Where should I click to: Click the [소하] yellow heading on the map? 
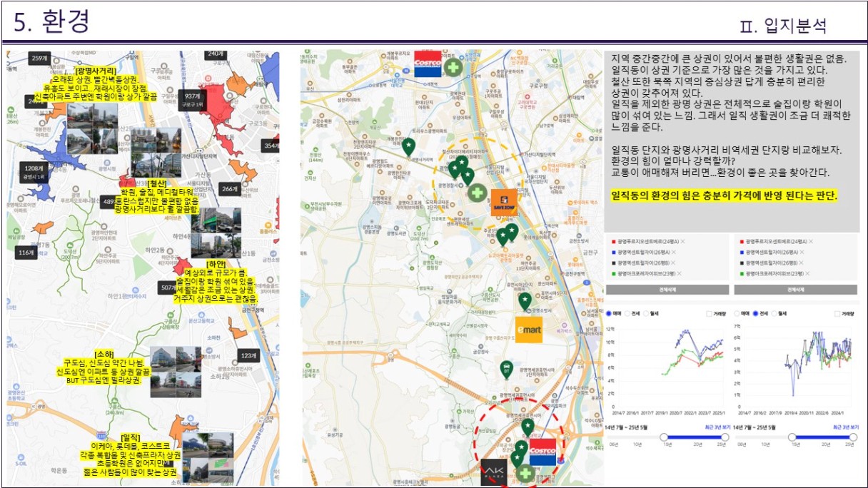[104, 355]
